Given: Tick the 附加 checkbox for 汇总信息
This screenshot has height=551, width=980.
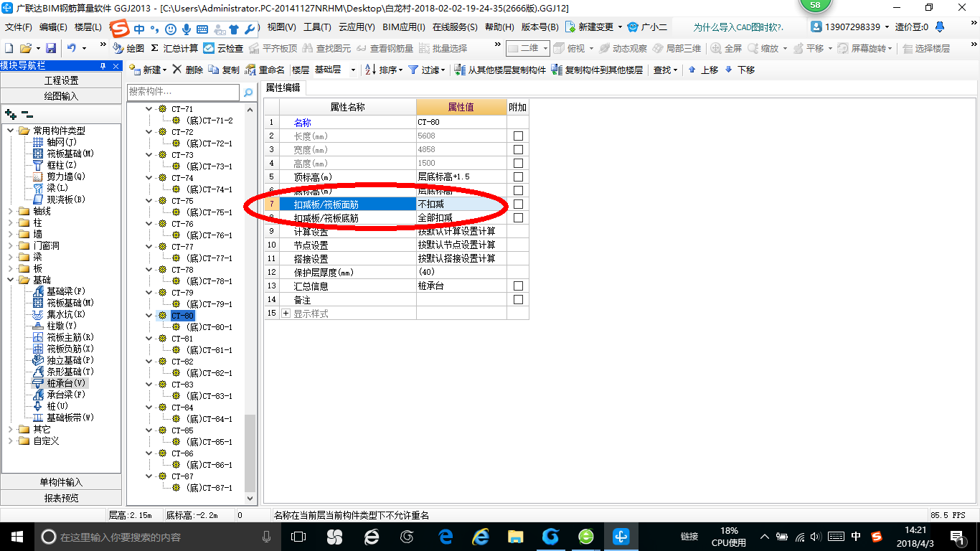Looking at the screenshot, I should pos(518,286).
